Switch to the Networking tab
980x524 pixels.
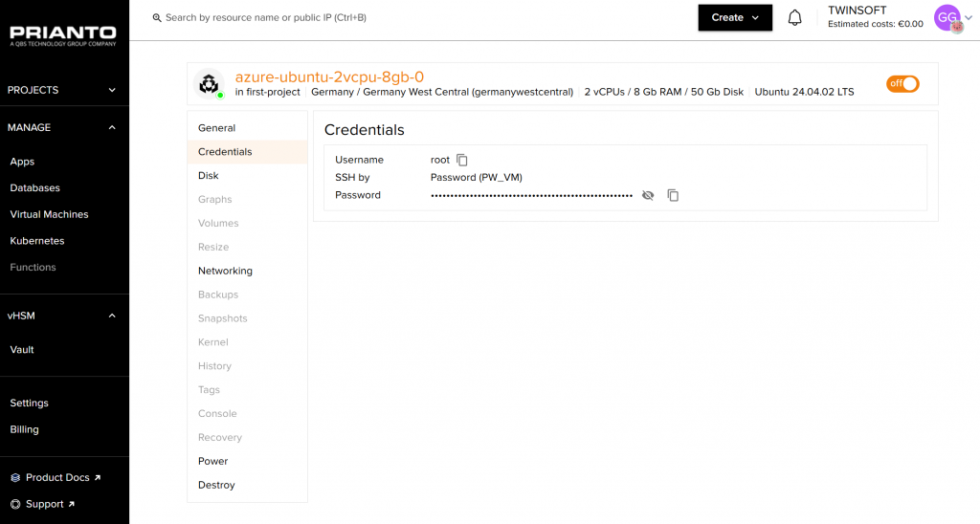click(x=225, y=271)
